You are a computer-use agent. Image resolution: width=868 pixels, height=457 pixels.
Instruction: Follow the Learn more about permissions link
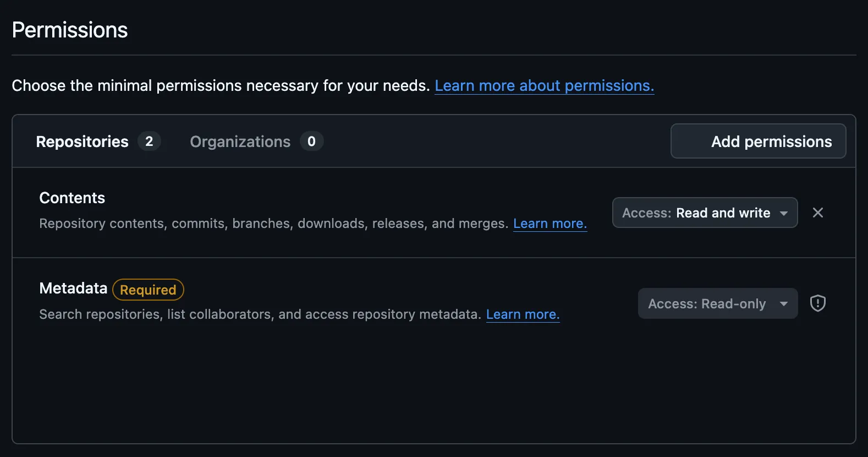click(x=544, y=85)
